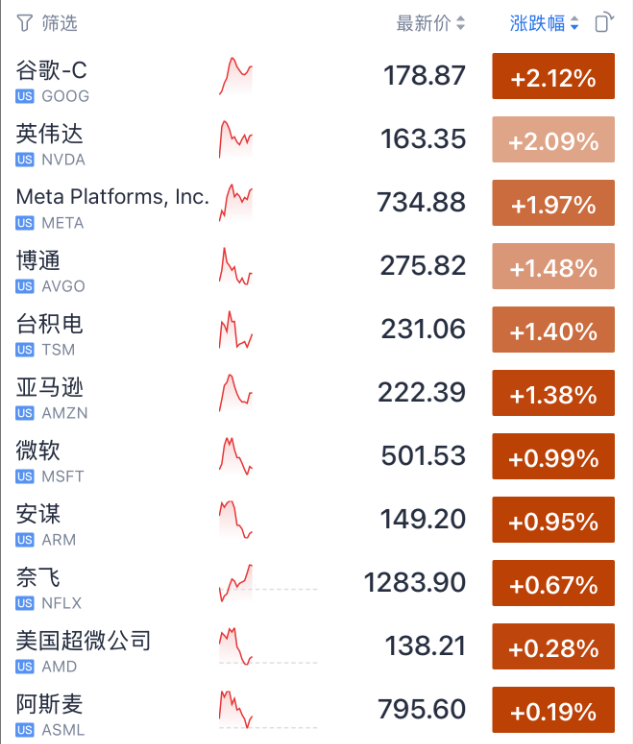This screenshot has width=633, height=744.
Task: Toggle the +1.97% change badge for META
Action: point(553,204)
